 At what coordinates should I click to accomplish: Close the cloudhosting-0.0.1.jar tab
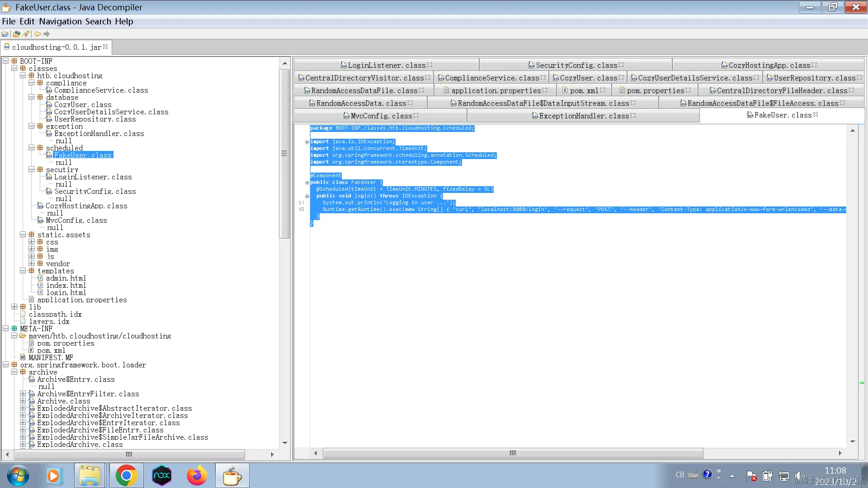(x=105, y=47)
